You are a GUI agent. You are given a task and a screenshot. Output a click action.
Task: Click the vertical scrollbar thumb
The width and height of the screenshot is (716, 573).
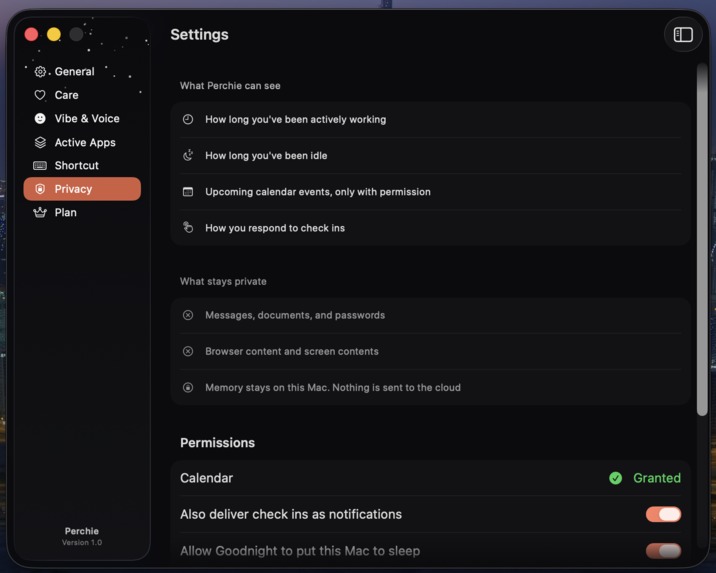point(702,240)
